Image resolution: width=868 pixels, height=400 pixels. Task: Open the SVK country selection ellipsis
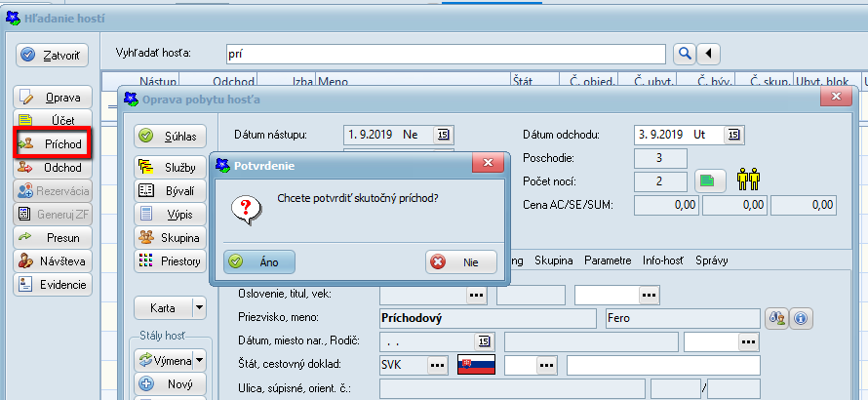pyautogui.click(x=438, y=365)
